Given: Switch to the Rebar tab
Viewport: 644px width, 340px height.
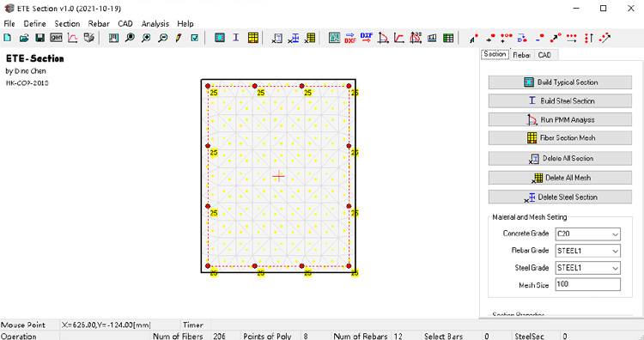Looking at the screenshot, I should [x=521, y=55].
